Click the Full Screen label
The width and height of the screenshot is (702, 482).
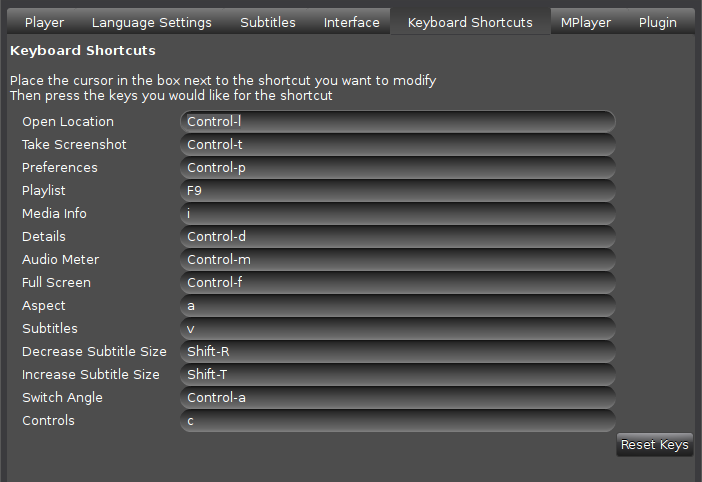tap(56, 282)
